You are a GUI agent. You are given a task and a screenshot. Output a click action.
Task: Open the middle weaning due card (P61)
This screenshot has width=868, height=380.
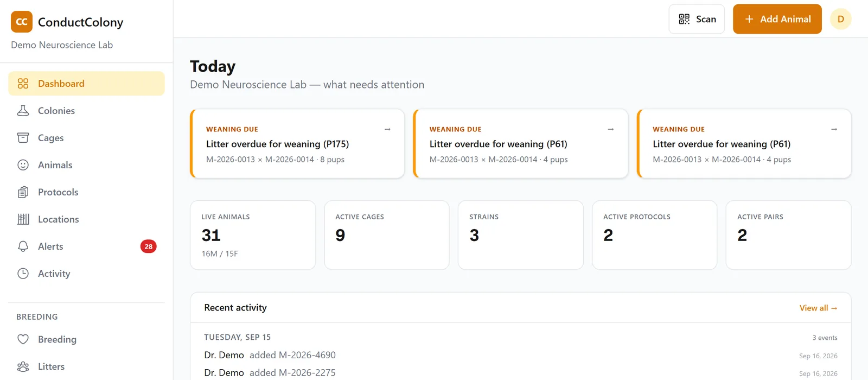point(521,143)
